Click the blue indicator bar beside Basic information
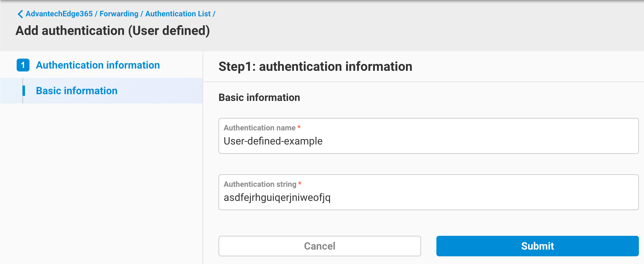The height and width of the screenshot is (264, 644). click(x=24, y=91)
